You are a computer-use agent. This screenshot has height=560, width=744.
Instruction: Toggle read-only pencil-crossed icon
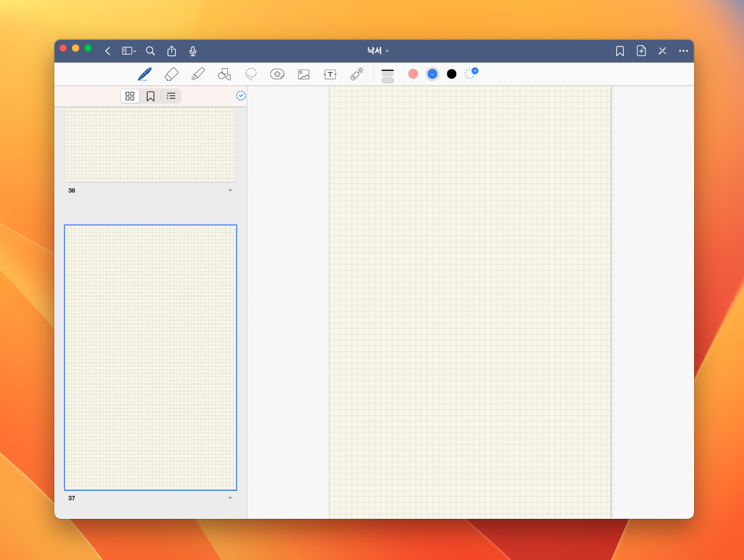click(662, 51)
